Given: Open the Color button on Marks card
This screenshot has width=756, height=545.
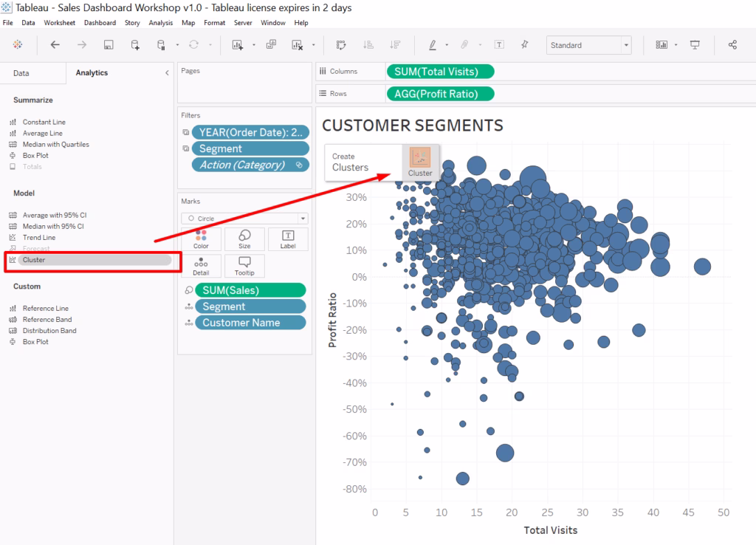Looking at the screenshot, I should pyautogui.click(x=201, y=239).
